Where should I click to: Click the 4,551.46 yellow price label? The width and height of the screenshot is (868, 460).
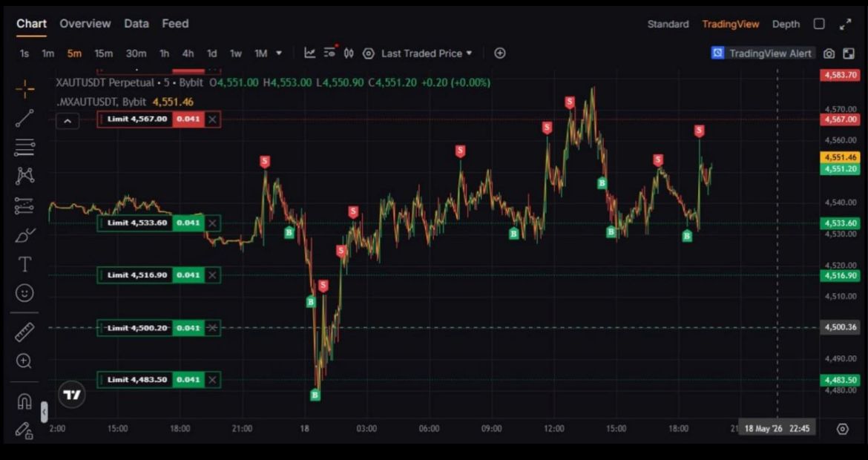click(840, 158)
